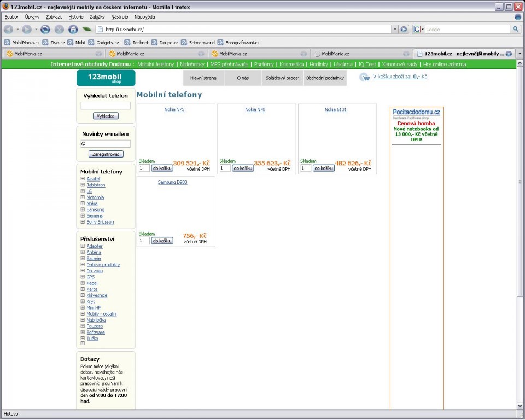Open the Doupe.cz bookmark feed
The width and height of the screenshot is (525, 420).
tap(165, 43)
